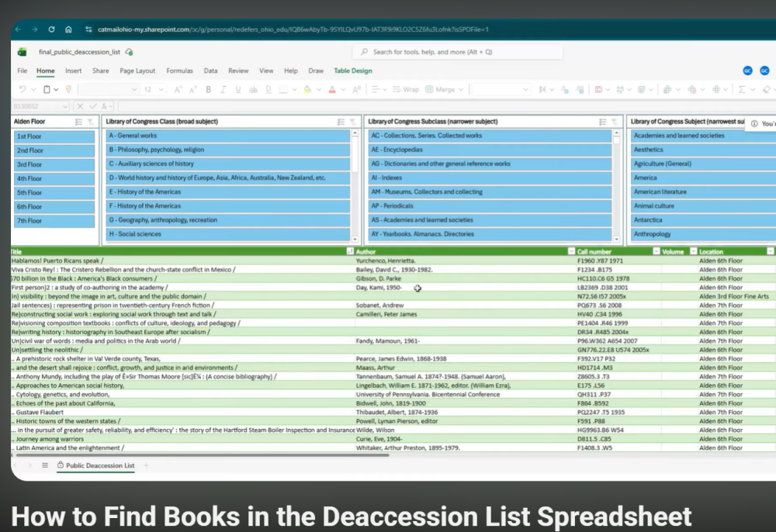
Task: Clear filters on the Library of Congress Class slicer
Action: click(354, 121)
